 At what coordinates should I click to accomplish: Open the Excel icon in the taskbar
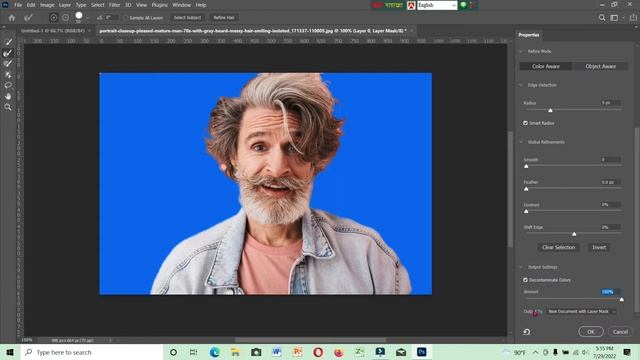coord(360,352)
